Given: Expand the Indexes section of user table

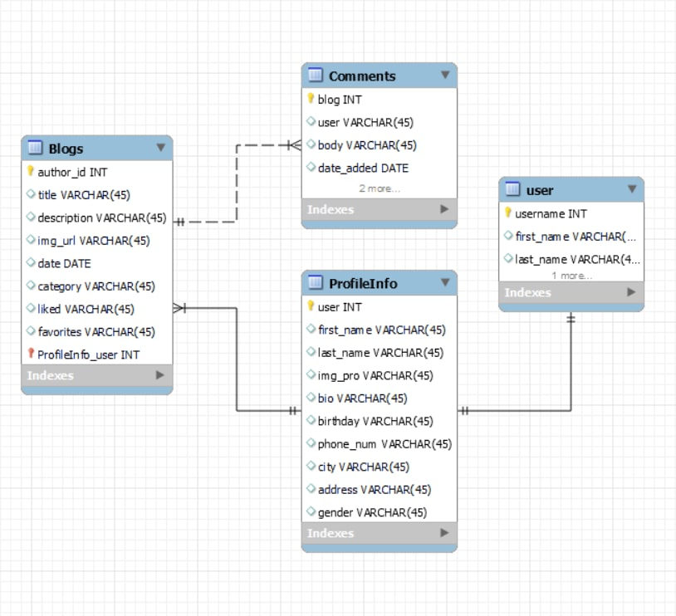Looking at the screenshot, I should click(x=633, y=292).
